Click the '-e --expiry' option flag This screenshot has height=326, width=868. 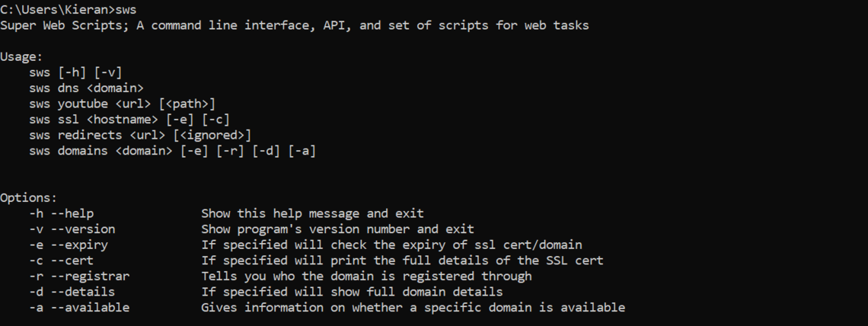(x=69, y=244)
